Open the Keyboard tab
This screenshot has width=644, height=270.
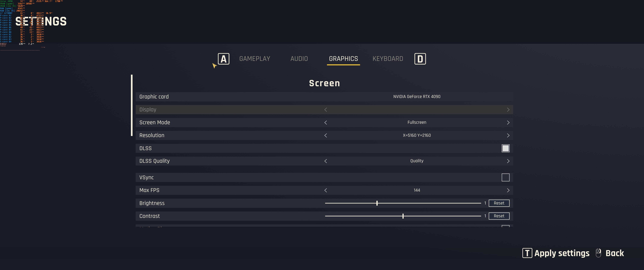(x=388, y=59)
